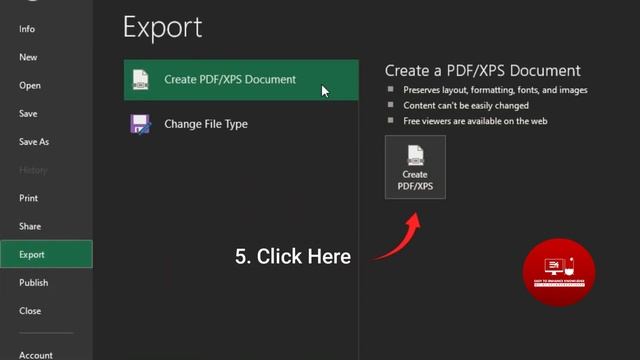Open the Publish page
This screenshot has width=640, height=360.
[33, 282]
